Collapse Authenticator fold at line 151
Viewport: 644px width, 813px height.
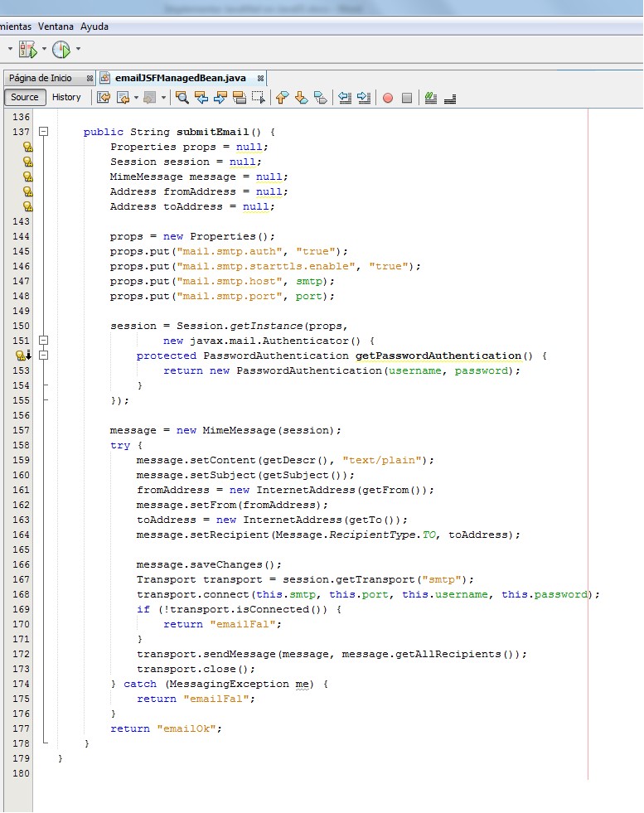[x=44, y=341]
